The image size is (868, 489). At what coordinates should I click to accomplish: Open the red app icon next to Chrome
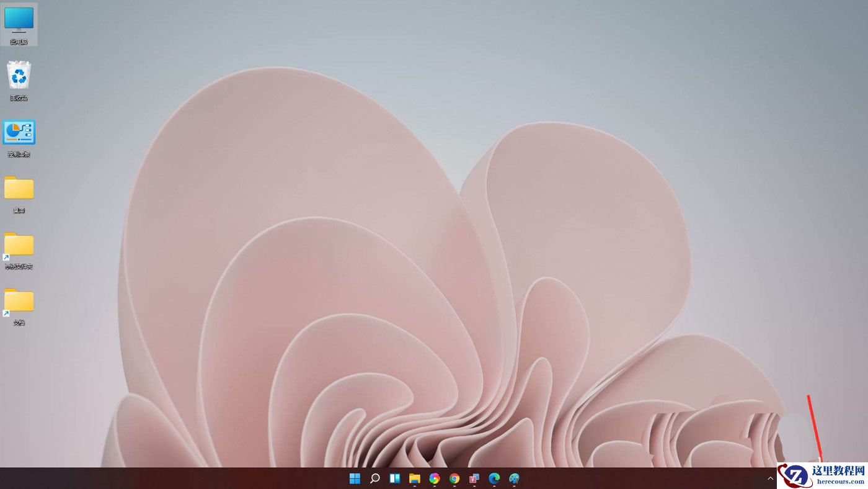474,478
